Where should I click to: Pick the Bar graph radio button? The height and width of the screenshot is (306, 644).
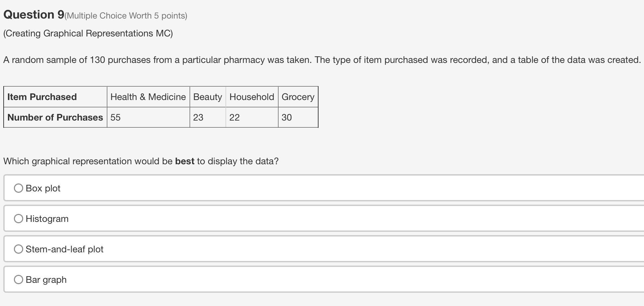coord(19,280)
